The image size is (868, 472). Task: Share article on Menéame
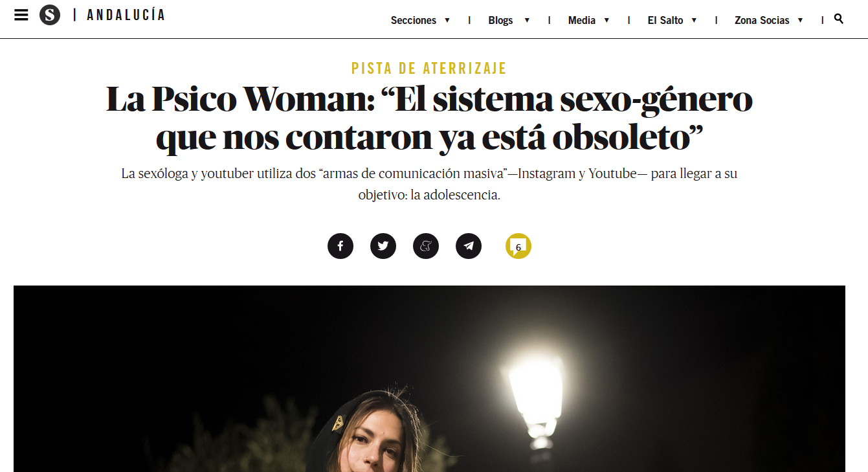[426, 246]
